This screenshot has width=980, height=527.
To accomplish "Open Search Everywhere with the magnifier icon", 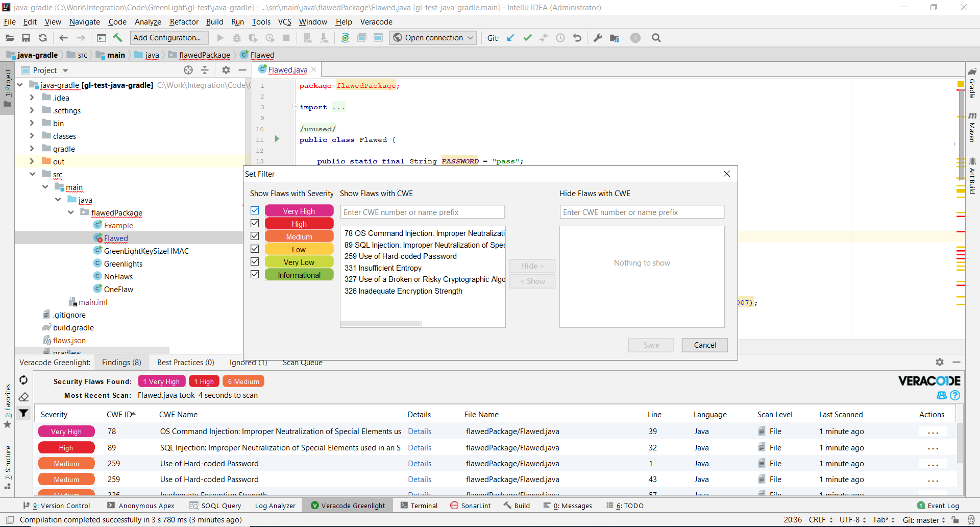I will tap(656, 37).
